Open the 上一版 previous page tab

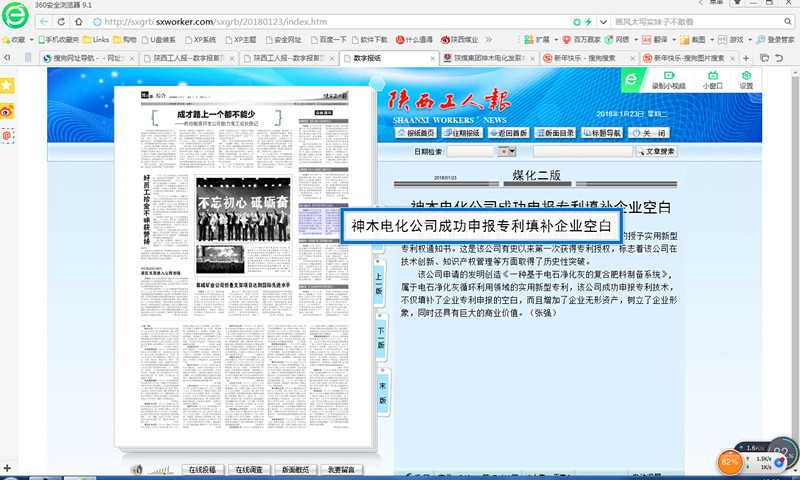[x=379, y=284]
